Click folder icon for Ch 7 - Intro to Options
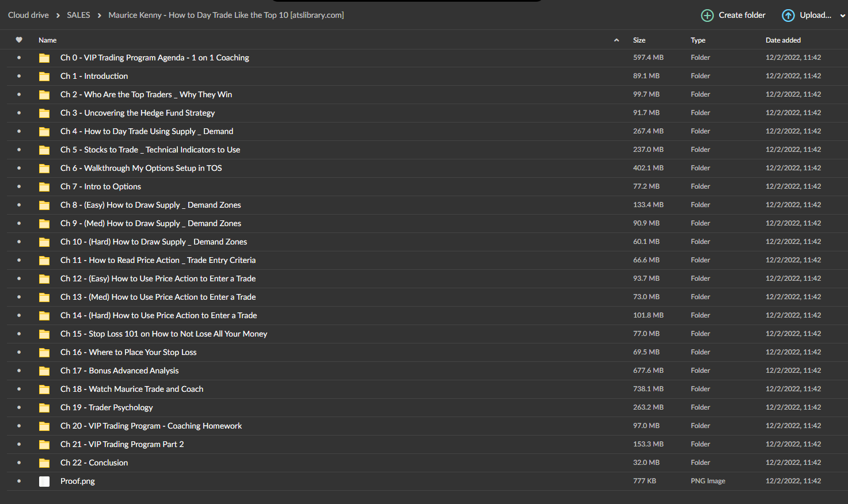This screenshot has width=848, height=504. pyautogui.click(x=44, y=187)
